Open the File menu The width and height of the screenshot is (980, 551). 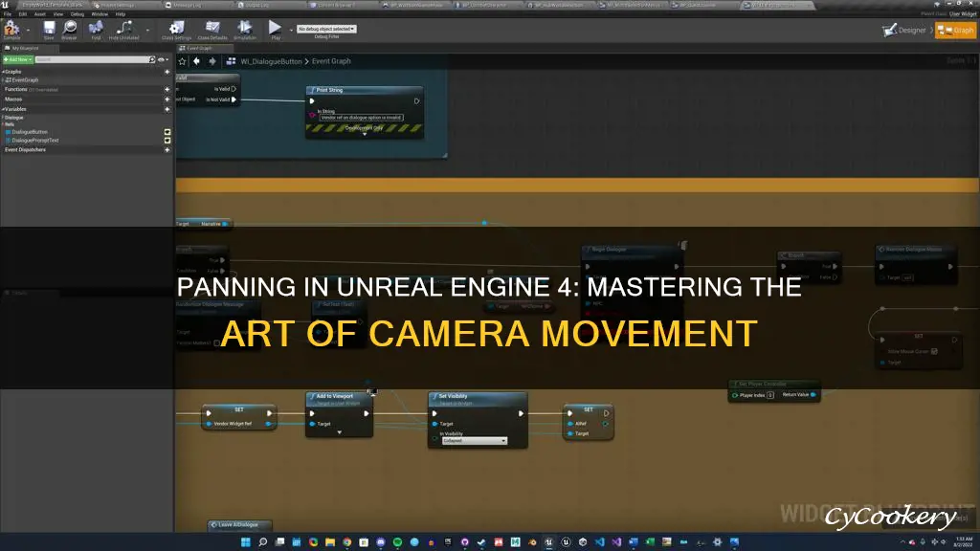tap(8, 13)
